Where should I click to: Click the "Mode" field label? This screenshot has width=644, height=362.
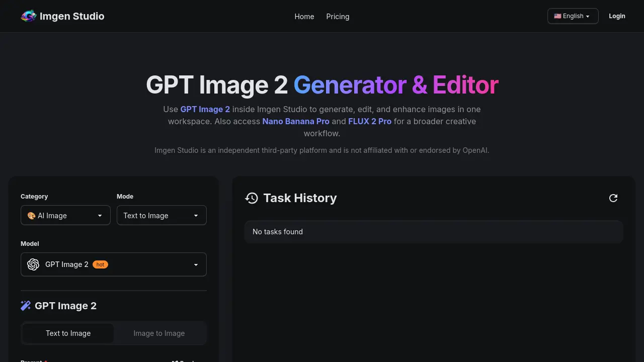coord(125,197)
